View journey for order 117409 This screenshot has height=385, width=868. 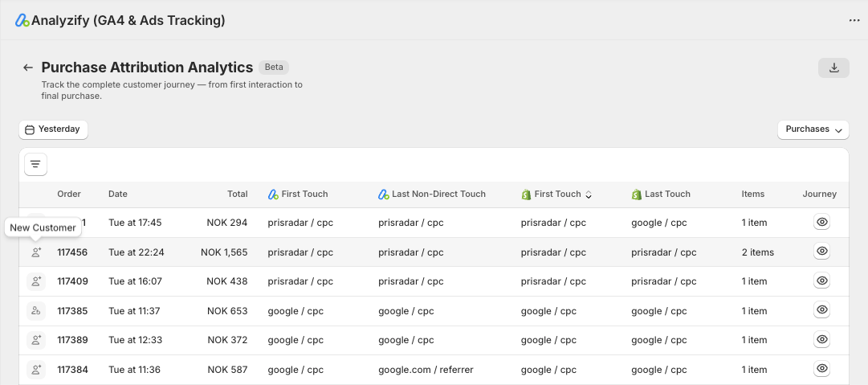tap(822, 281)
